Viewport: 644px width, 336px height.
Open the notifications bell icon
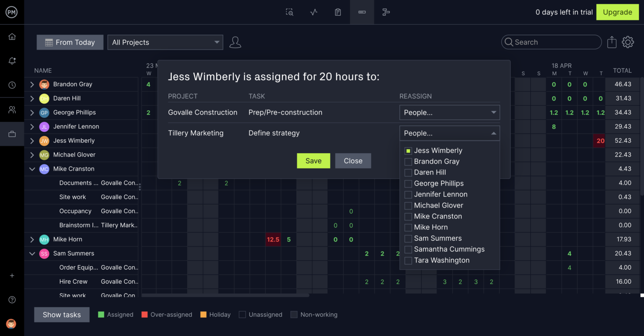click(12, 61)
